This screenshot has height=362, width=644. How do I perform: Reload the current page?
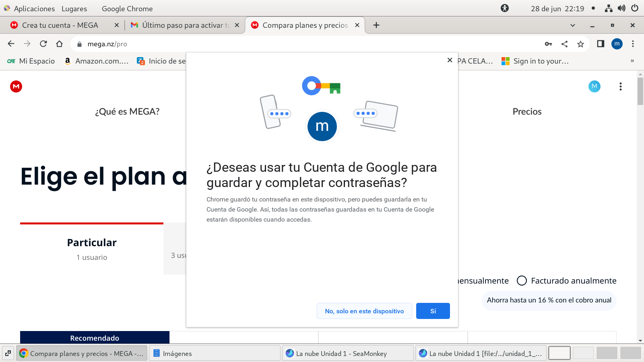[x=43, y=44]
